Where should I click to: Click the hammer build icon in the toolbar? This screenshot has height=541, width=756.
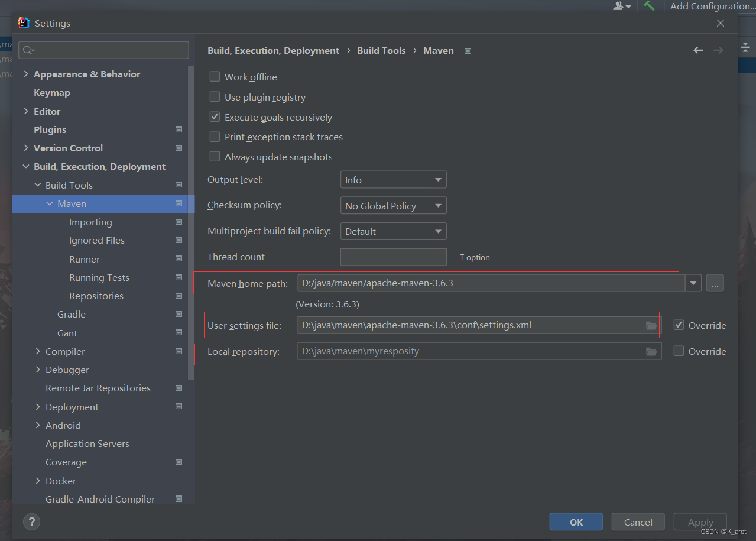650,6
